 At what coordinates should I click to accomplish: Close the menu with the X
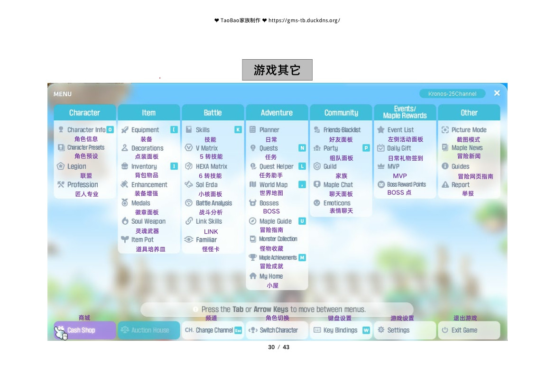497,93
